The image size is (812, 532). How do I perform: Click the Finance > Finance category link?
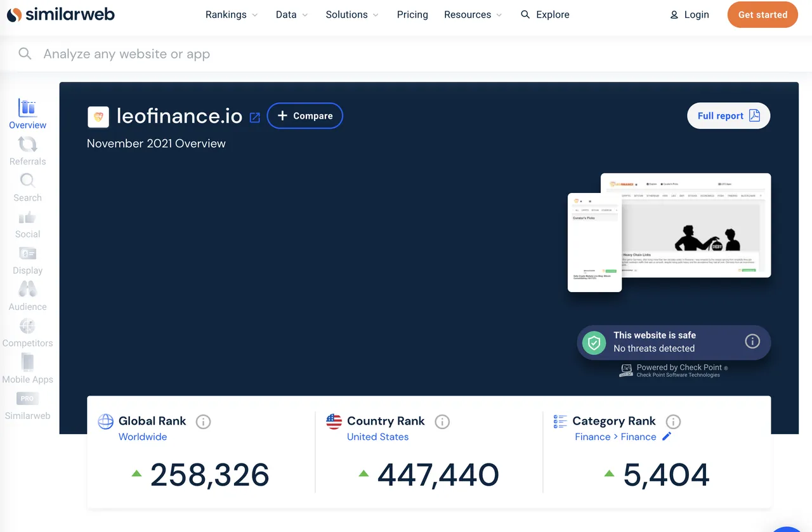[615, 437]
